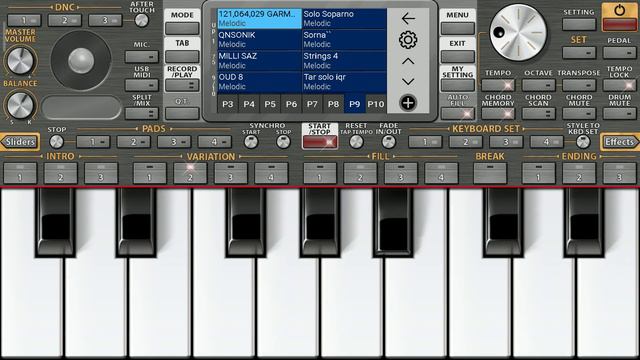Open MY SETTING
This screenshot has width=640, height=360.
[458, 85]
